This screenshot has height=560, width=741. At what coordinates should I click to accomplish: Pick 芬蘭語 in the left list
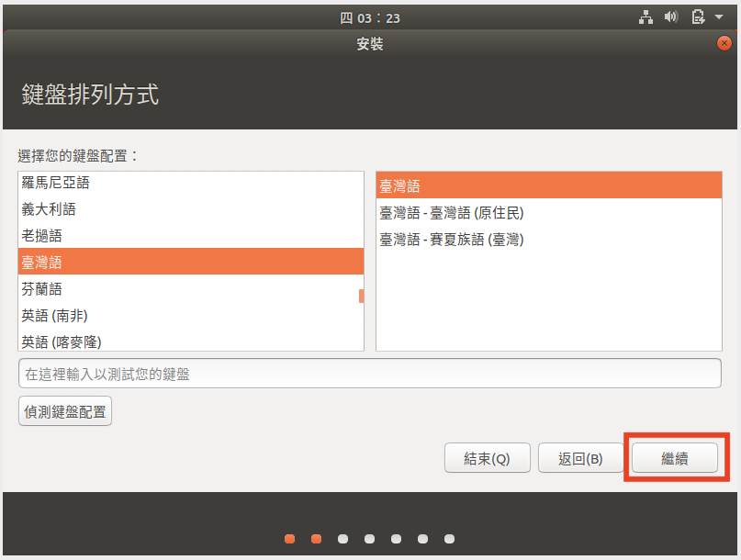click(42, 289)
